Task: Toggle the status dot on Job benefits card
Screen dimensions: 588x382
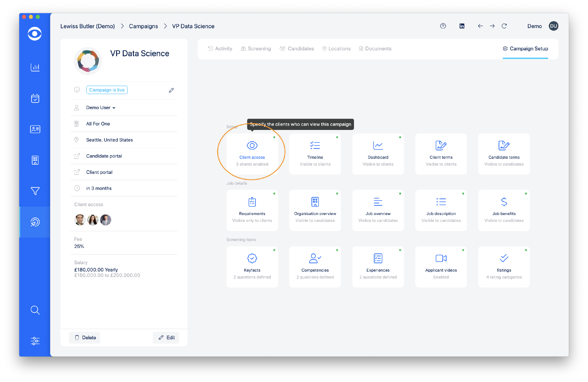Action: [x=526, y=194]
